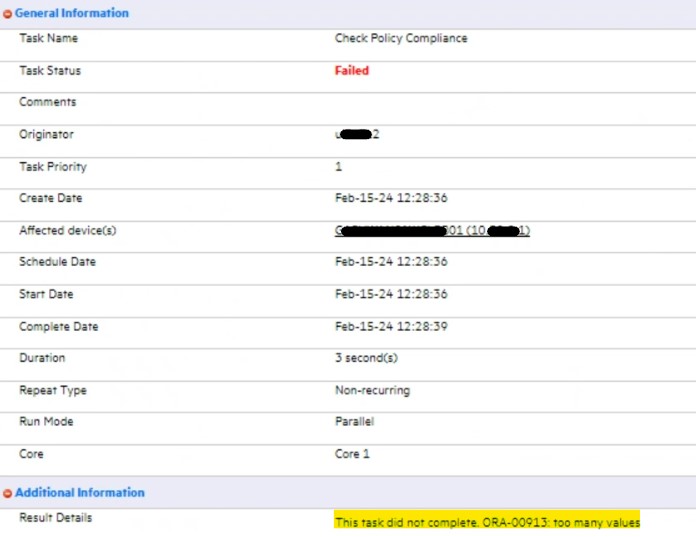Image resolution: width=696 pixels, height=537 pixels.
Task: Collapse the General Information section icon
Action: 8,14
